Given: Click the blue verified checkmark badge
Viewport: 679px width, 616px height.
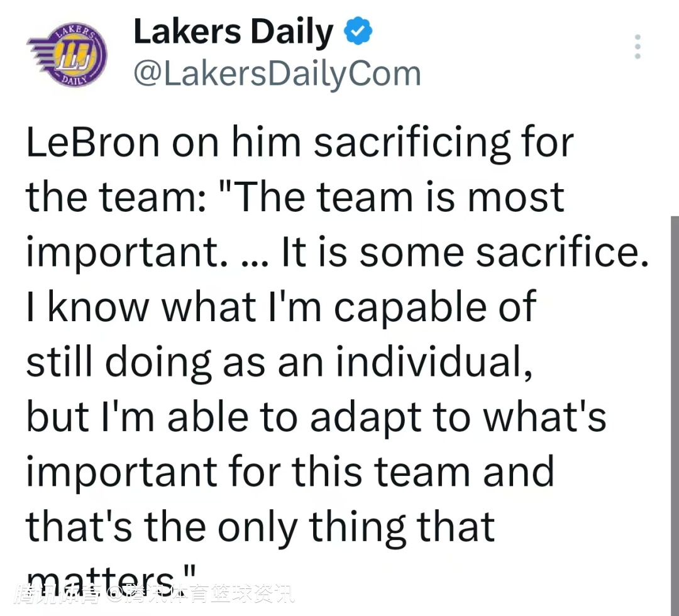Looking at the screenshot, I should tap(358, 32).
